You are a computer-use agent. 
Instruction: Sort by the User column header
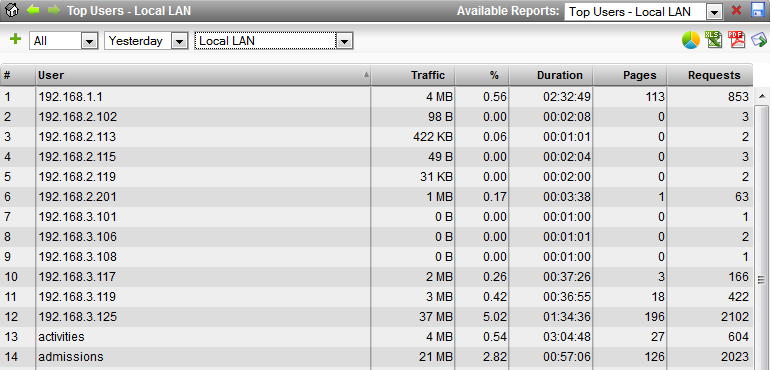tap(203, 75)
